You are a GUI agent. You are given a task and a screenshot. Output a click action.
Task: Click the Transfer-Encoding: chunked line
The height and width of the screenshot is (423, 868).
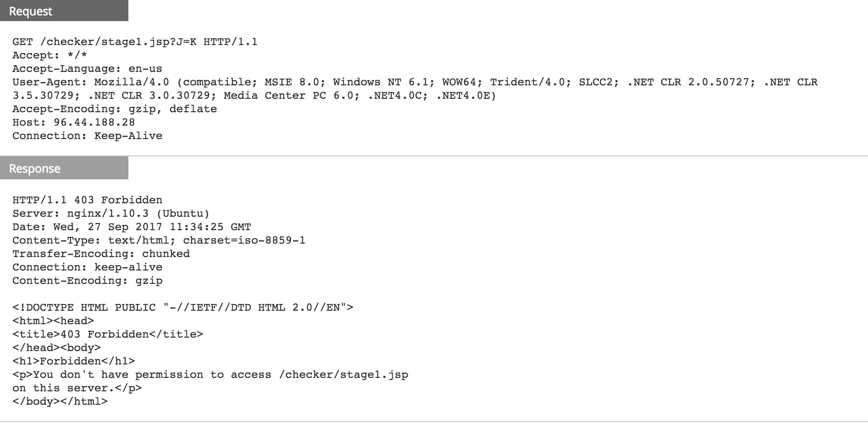pos(101,254)
